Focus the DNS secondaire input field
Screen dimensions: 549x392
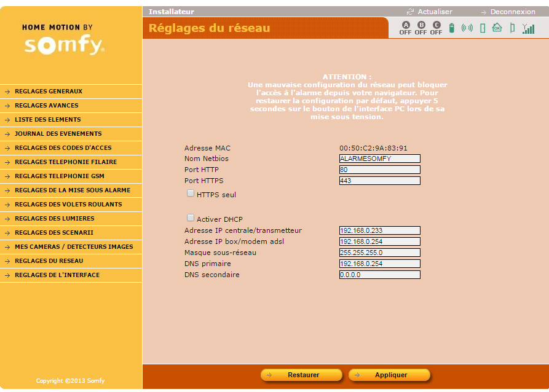(x=379, y=275)
